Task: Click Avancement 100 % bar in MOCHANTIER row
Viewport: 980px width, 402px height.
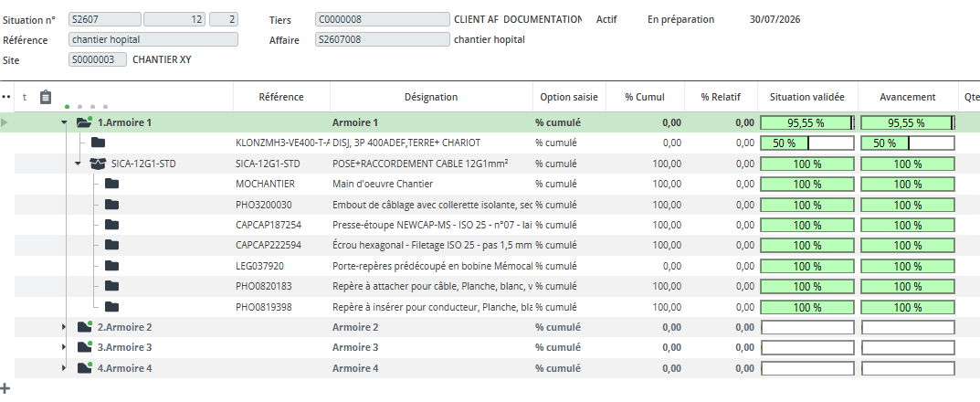Action: pos(908,184)
